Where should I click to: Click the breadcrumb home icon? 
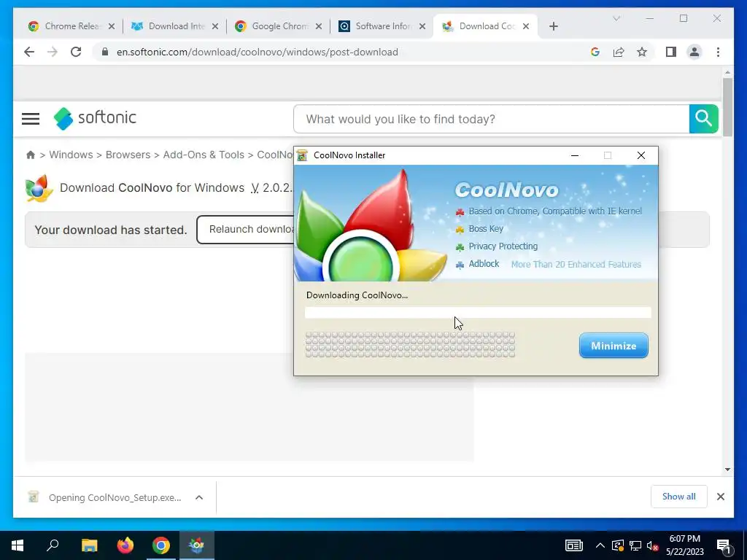coord(31,155)
